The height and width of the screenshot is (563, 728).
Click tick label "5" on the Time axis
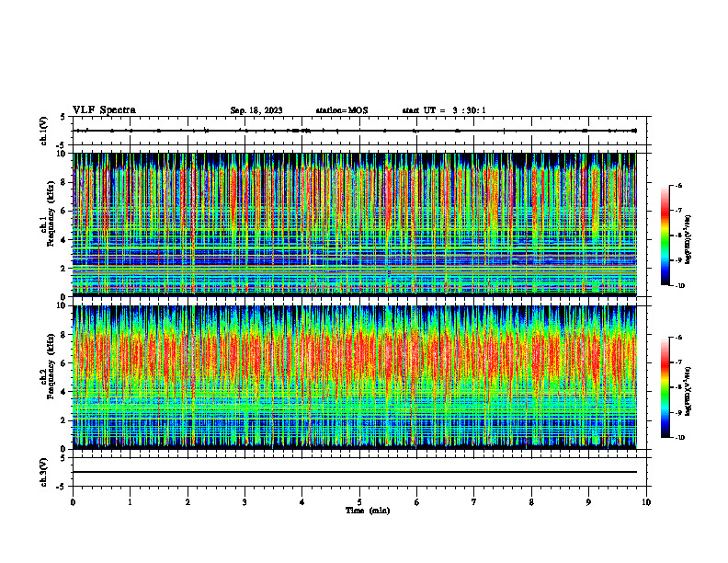(x=359, y=502)
